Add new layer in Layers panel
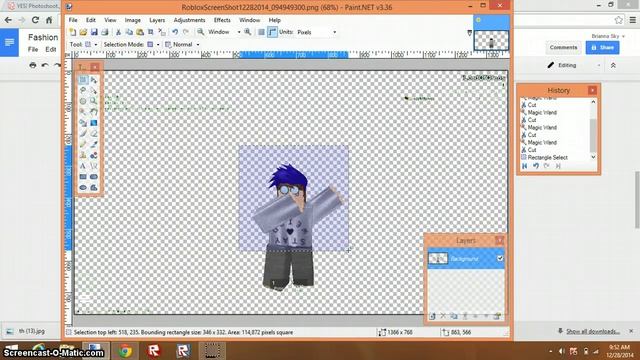 point(432,316)
